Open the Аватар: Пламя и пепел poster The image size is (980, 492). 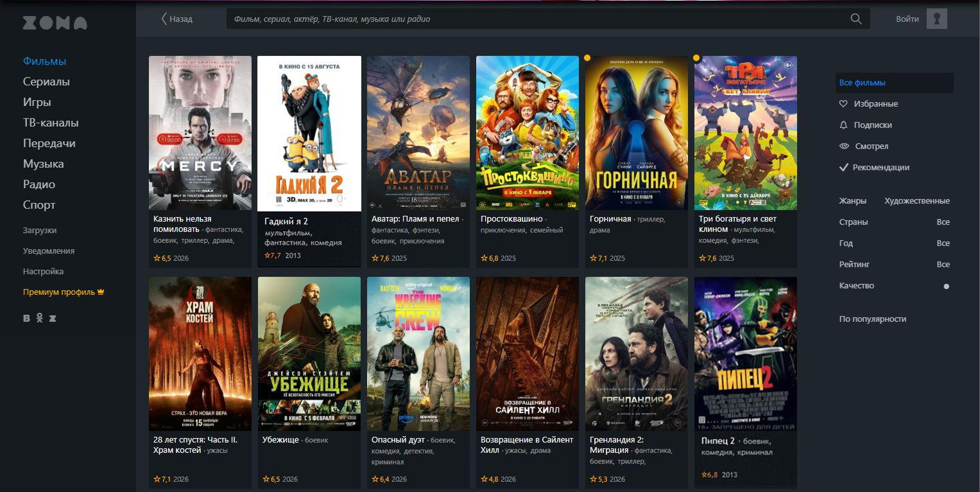[x=418, y=133]
